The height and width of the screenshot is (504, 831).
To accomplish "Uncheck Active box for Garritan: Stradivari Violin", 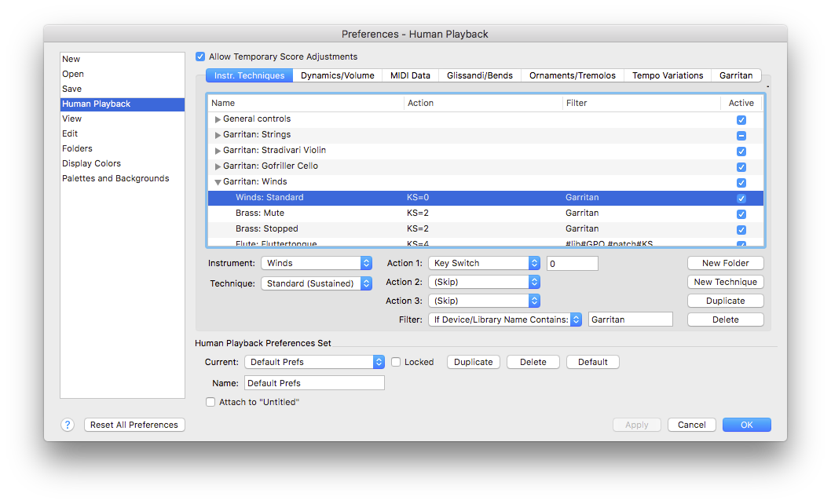I will click(741, 151).
